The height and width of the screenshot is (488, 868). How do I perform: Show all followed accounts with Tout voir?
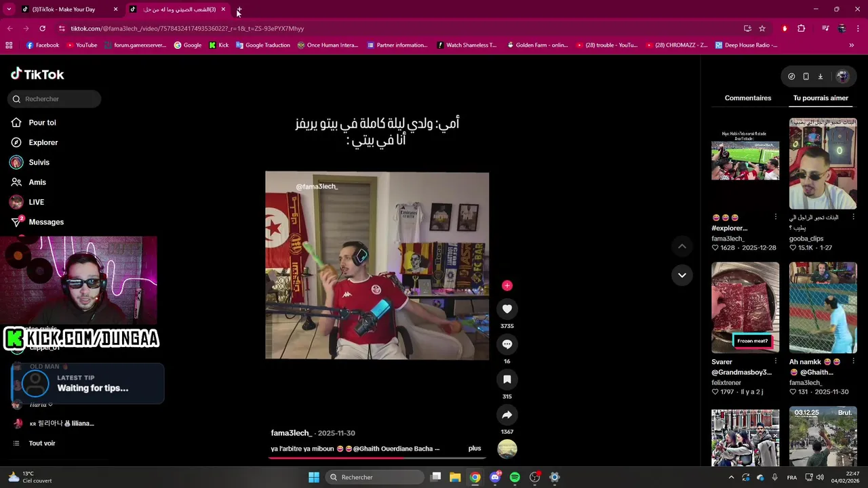(x=42, y=443)
